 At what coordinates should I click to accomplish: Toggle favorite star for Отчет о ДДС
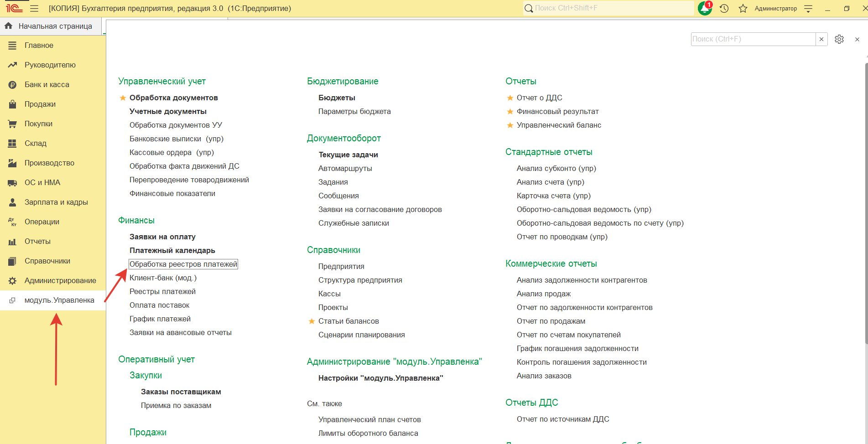tap(510, 98)
